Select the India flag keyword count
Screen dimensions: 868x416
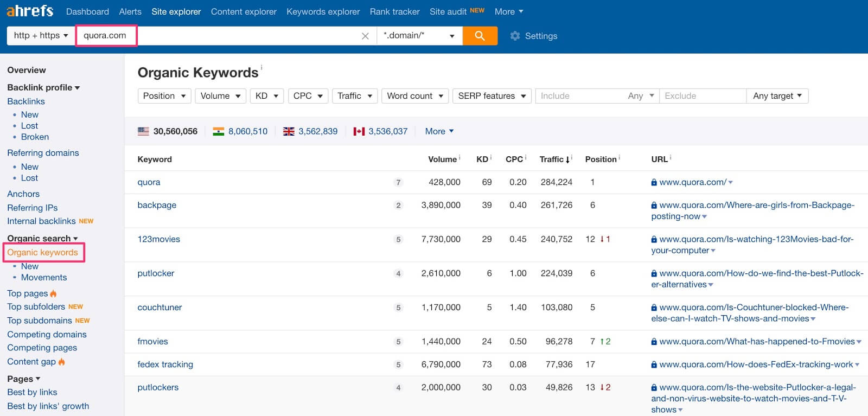click(240, 131)
